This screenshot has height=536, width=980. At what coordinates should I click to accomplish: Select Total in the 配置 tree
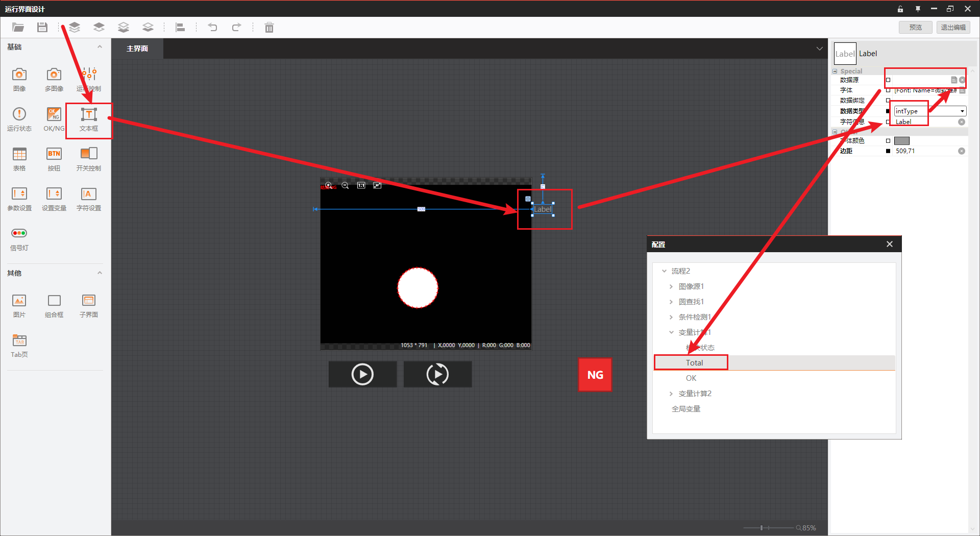(x=694, y=363)
